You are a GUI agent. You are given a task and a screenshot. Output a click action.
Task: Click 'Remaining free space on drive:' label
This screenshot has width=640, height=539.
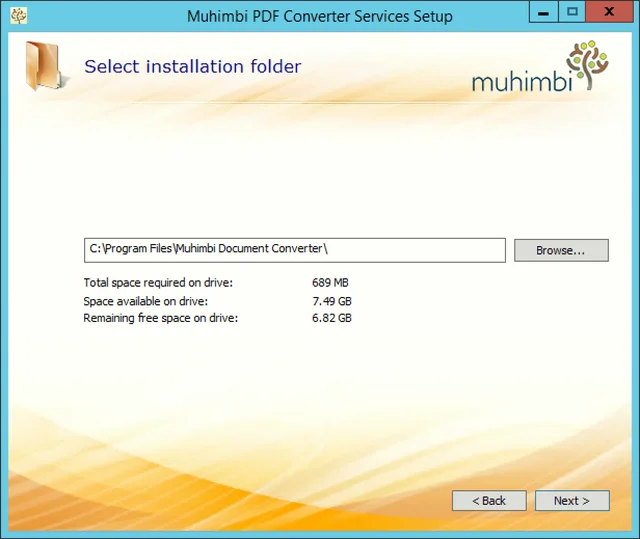coord(160,318)
